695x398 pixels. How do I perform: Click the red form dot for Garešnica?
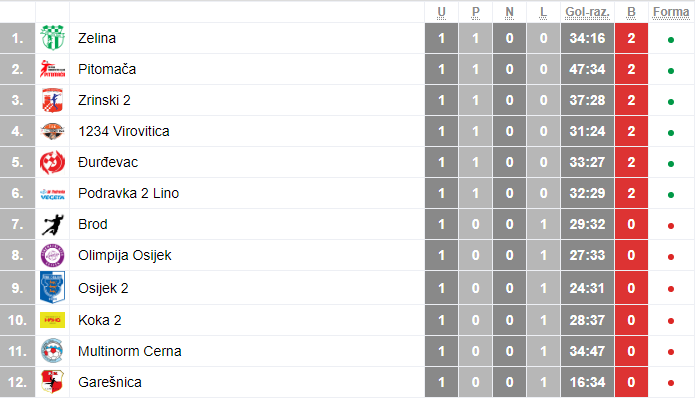click(671, 383)
